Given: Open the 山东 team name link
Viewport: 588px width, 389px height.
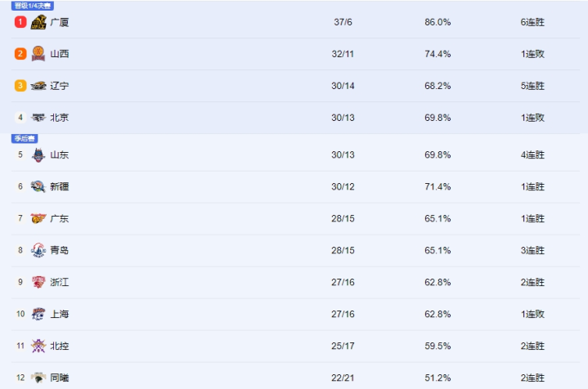Looking at the screenshot, I should (x=59, y=154).
